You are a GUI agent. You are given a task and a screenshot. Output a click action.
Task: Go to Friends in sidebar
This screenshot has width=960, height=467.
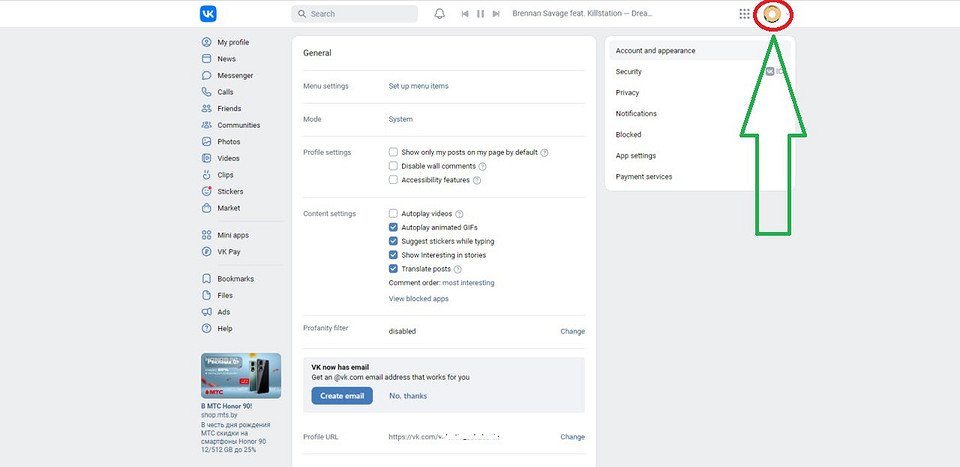click(x=229, y=108)
